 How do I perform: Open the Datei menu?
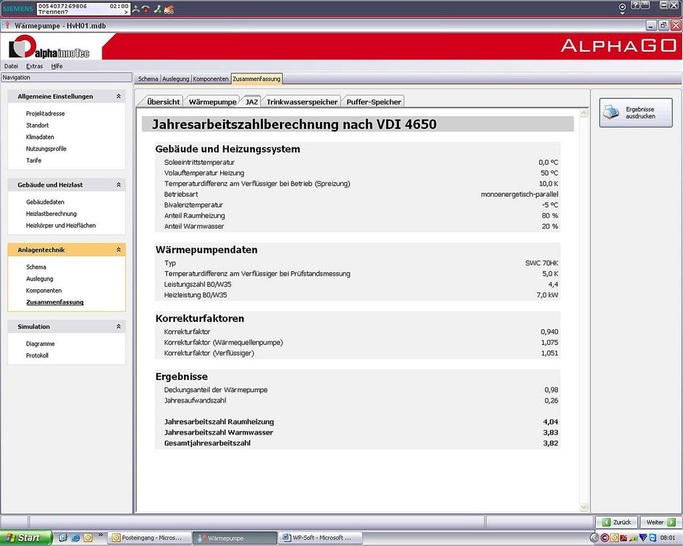11,65
